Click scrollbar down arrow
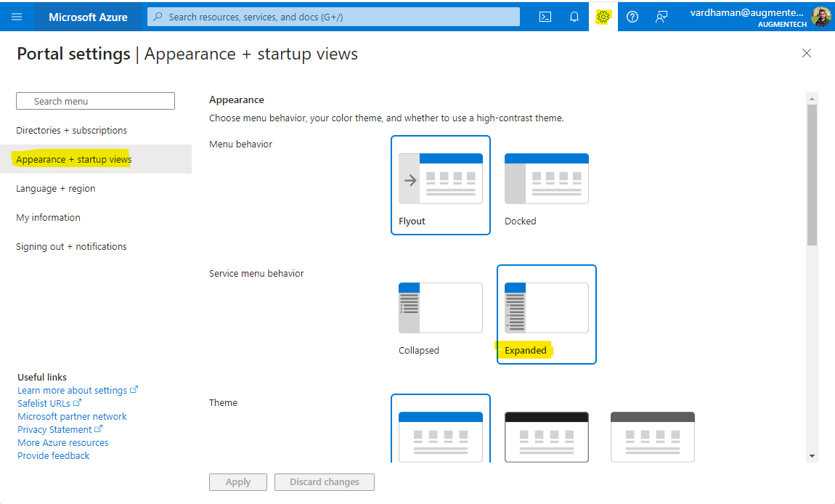Screen dimensions: 835x504 (812, 456)
